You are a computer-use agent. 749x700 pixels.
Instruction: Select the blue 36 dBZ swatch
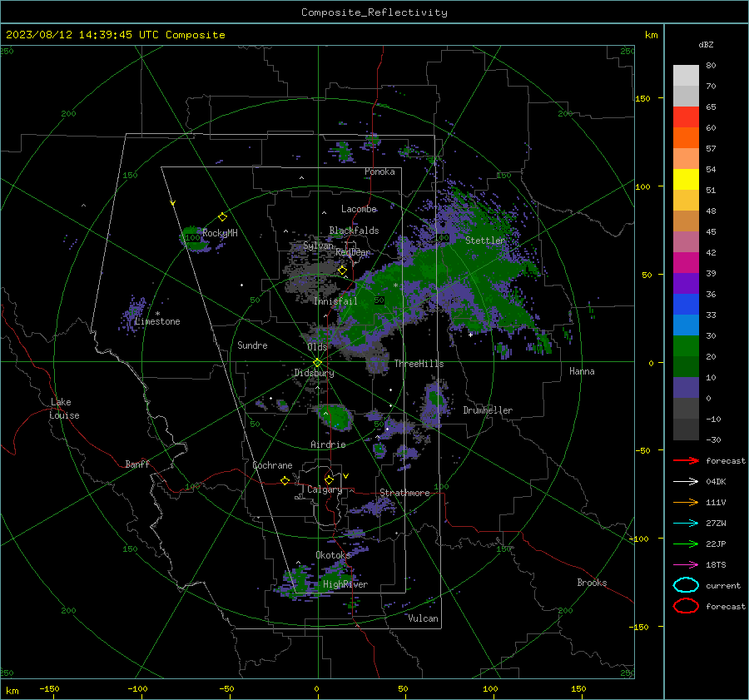click(x=686, y=305)
